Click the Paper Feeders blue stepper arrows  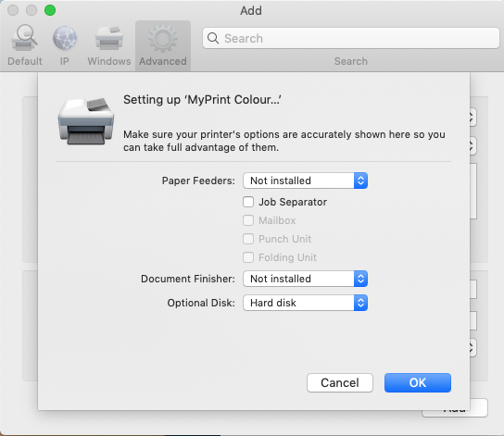[x=360, y=181]
